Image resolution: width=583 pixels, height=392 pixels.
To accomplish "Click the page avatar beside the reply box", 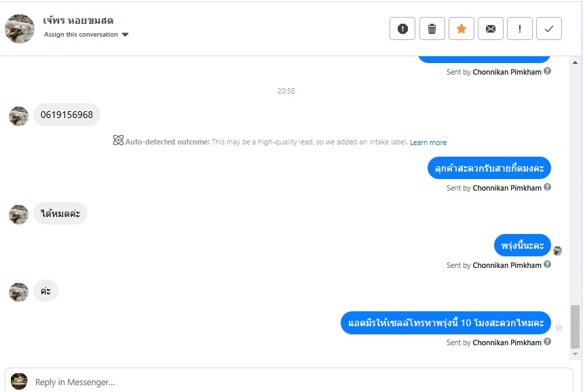I will click(x=19, y=381).
